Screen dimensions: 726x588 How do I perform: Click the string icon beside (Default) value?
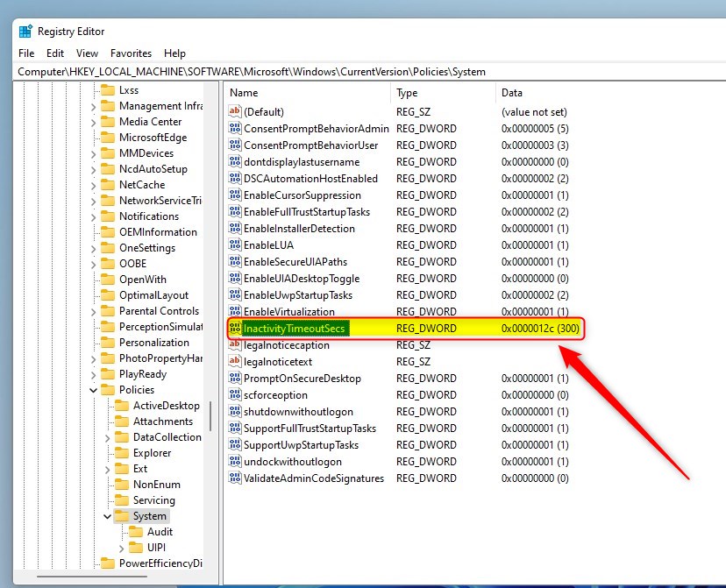point(234,112)
